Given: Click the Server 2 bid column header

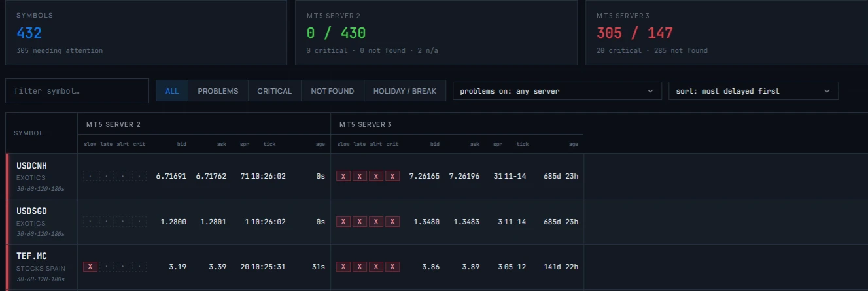Looking at the screenshot, I should 182,144.
